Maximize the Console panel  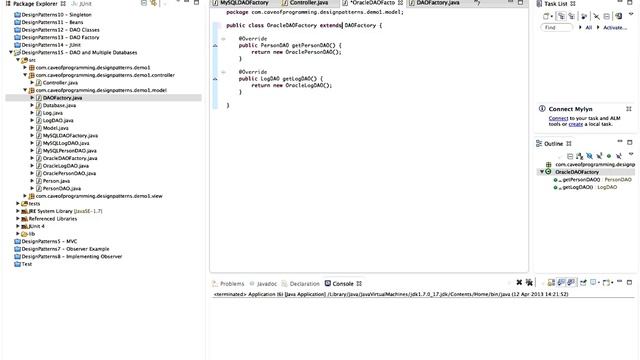coord(629,282)
